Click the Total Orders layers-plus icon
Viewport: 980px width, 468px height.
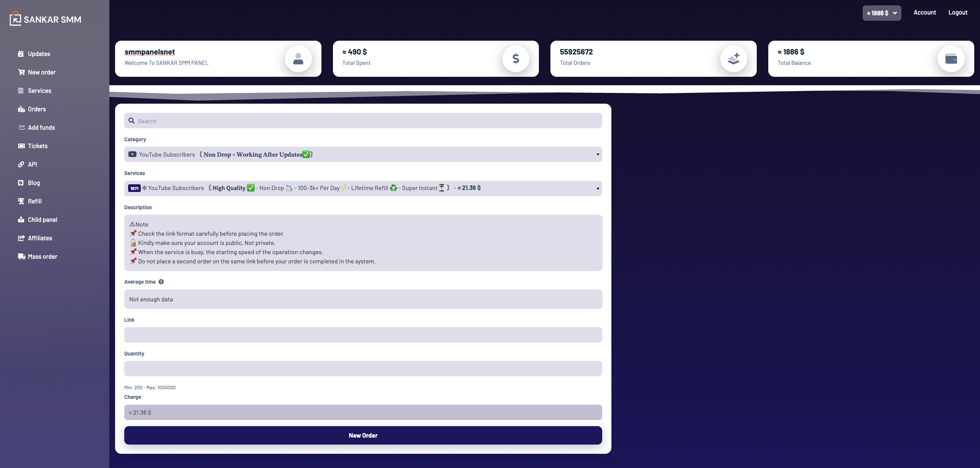pos(733,59)
